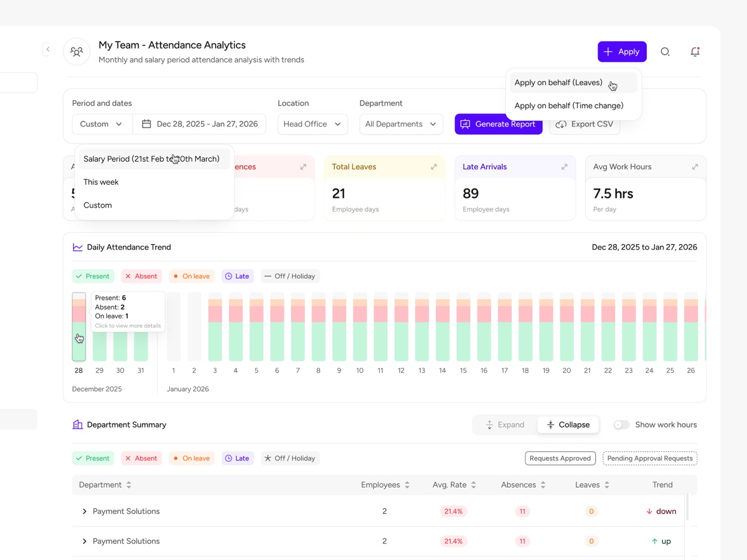This screenshot has height=560, width=747.
Task: Expand the Payment Solutions row with the up trend
Action: (x=85, y=541)
